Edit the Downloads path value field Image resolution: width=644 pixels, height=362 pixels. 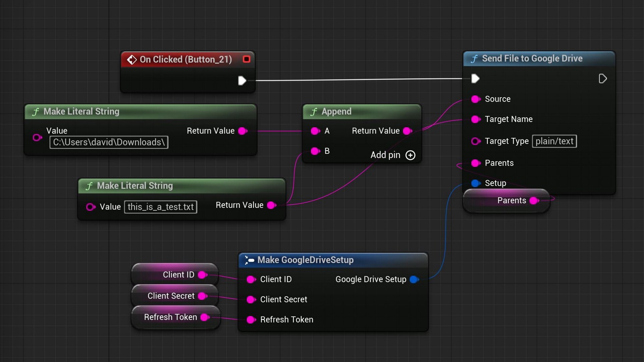click(109, 142)
